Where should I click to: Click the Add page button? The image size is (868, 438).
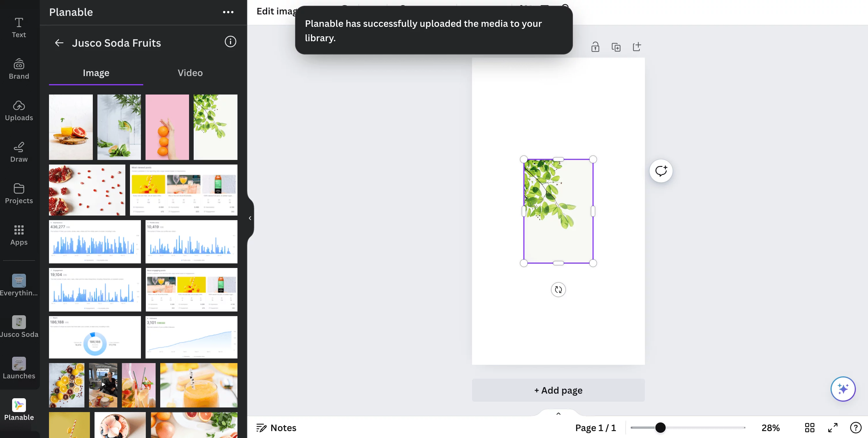[558, 390]
